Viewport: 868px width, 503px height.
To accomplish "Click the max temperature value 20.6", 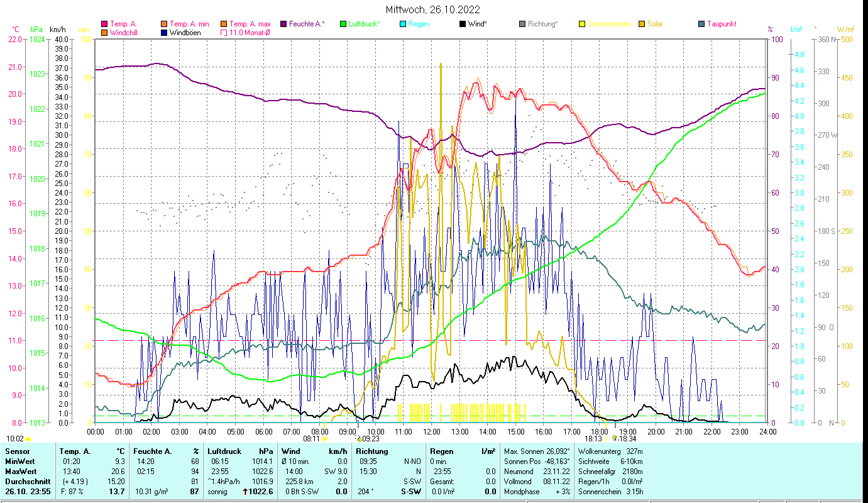I will point(118,472).
